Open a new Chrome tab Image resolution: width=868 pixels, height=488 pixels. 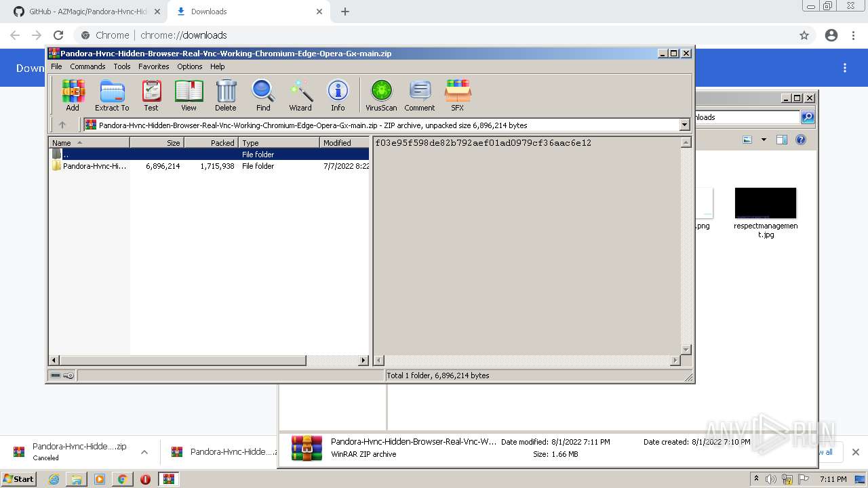[x=345, y=12]
